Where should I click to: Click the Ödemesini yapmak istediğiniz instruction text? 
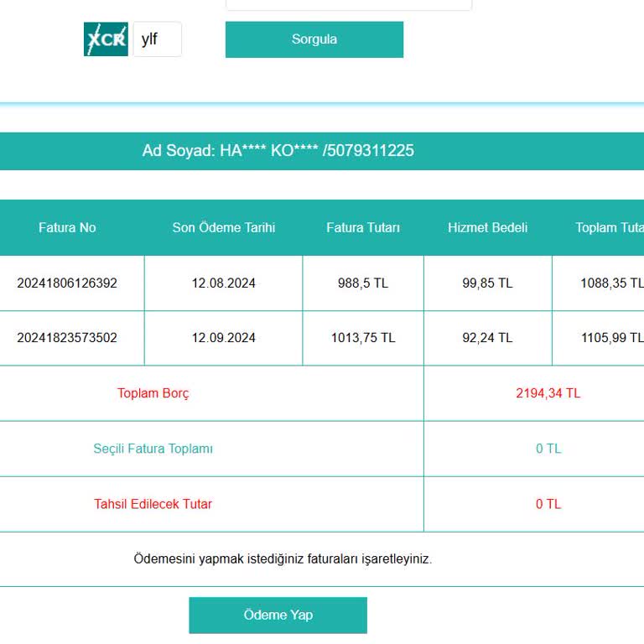click(283, 559)
